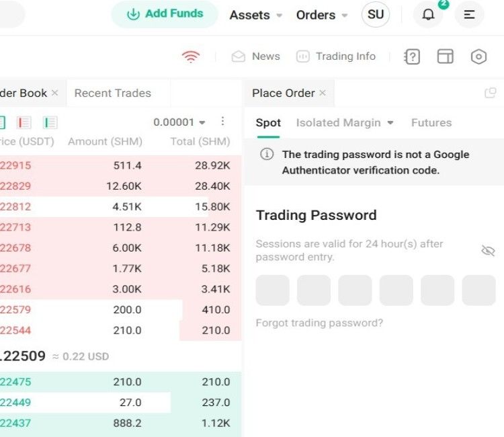This screenshot has height=437, width=504.
Task: Click the pop-out window icon beside Place Order
Action: [x=491, y=93]
